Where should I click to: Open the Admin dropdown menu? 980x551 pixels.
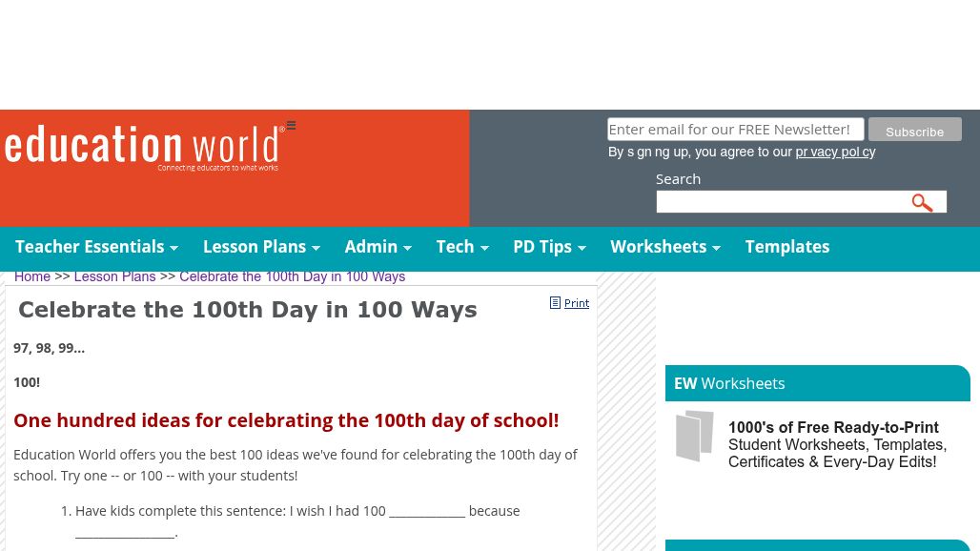(x=378, y=247)
